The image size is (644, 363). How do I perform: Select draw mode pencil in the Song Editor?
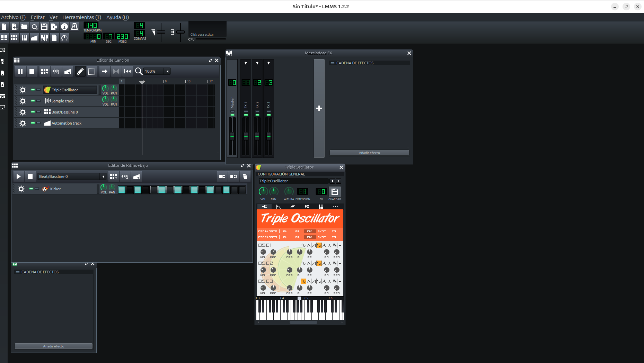tap(80, 71)
